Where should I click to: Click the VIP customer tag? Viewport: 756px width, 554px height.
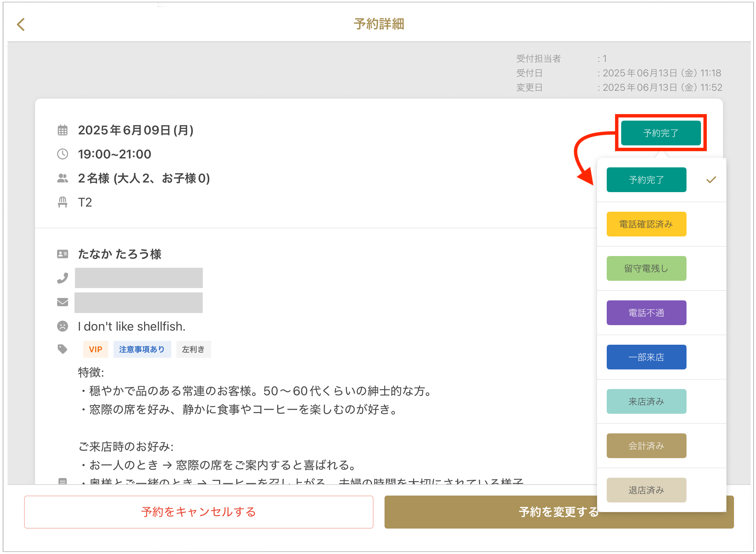click(x=95, y=349)
